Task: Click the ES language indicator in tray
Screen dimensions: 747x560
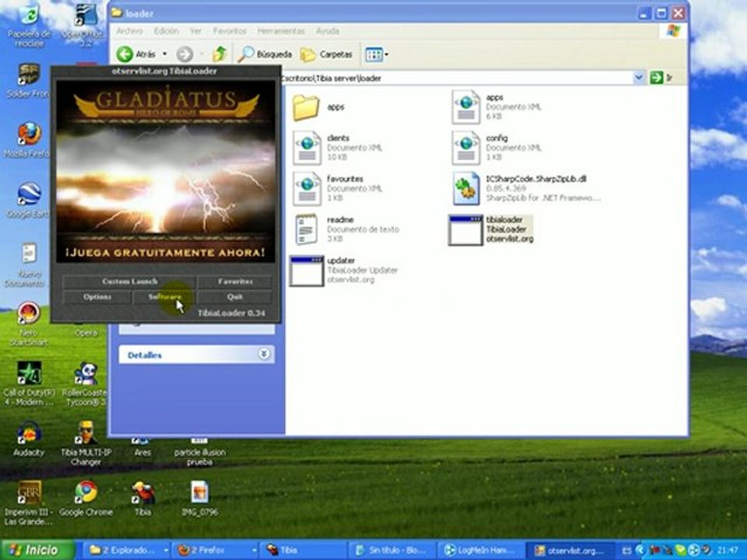Action: (626, 551)
